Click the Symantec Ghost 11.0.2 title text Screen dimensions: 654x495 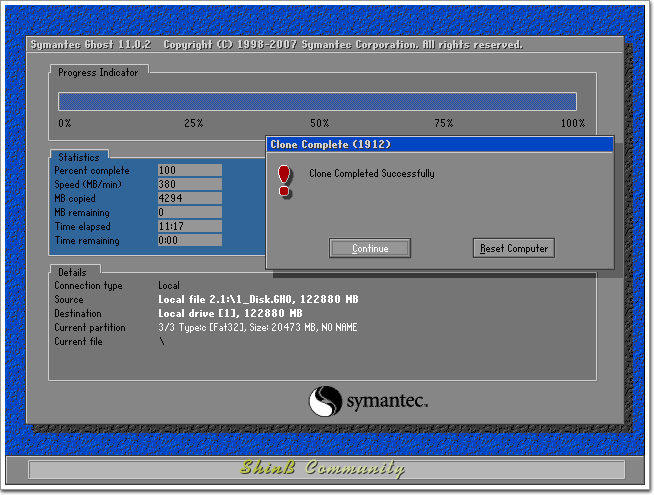tap(91, 45)
